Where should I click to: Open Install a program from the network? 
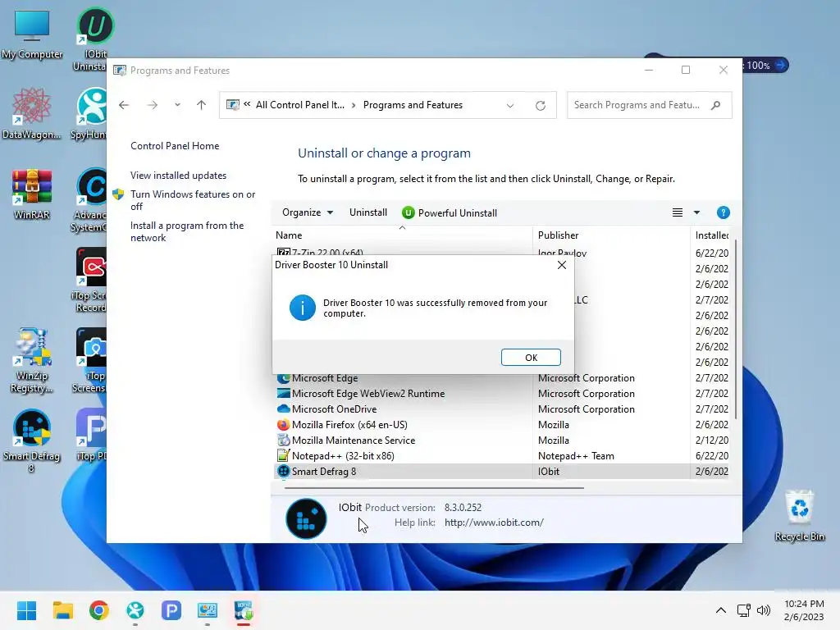187,231
